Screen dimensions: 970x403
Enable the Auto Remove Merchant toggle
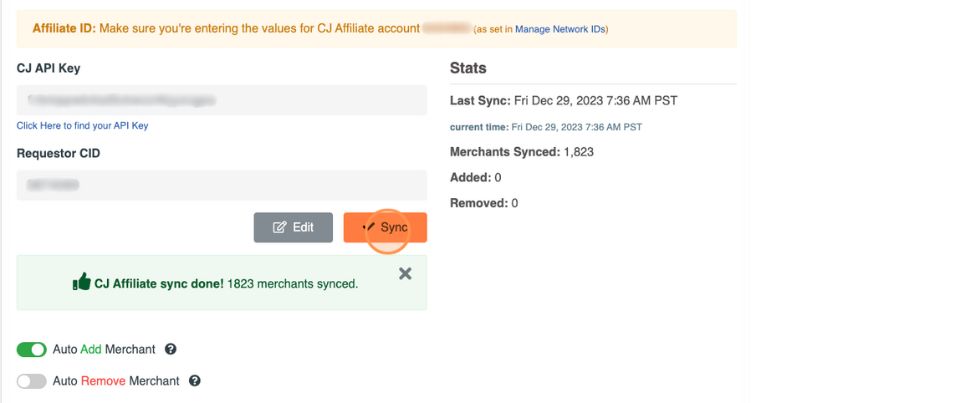(x=32, y=381)
